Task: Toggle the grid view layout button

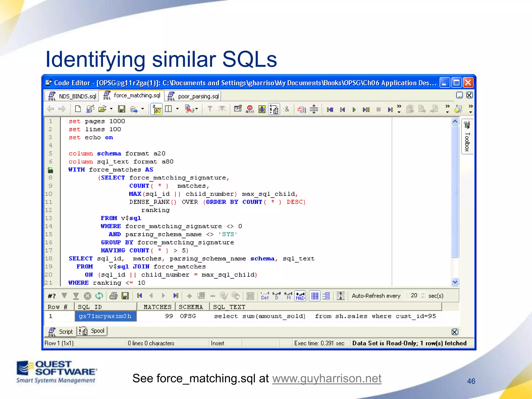Action: (315, 296)
